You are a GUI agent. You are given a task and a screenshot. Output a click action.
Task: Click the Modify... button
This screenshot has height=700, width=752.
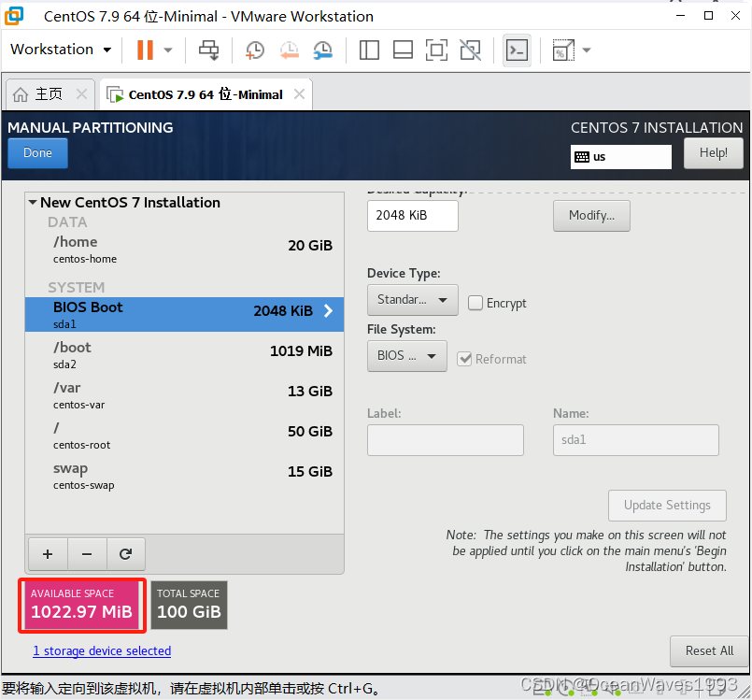[591, 216]
